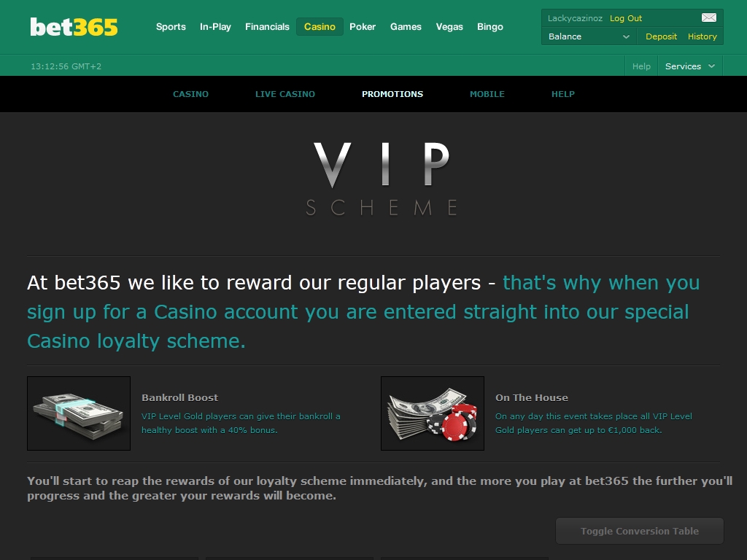
Task: Open the In-Play section
Action: [x=215, y=27]
